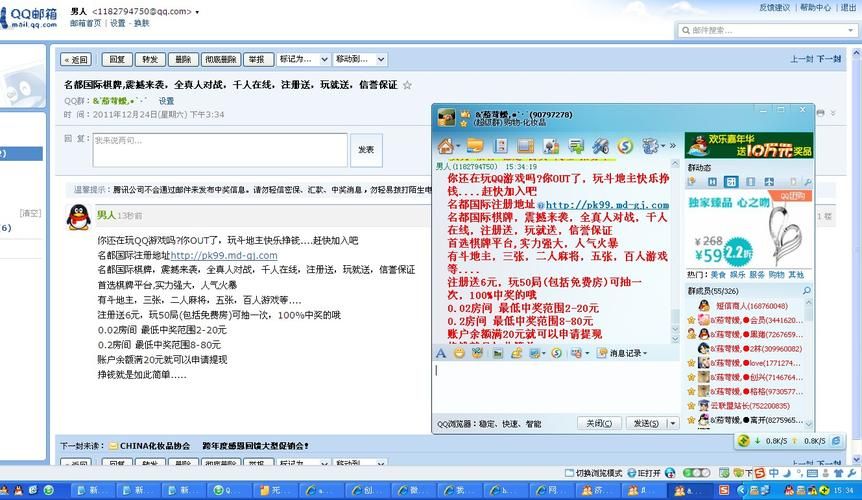
Task: Click the Sogou input S icon in the tray
Action: coord(724,490)
